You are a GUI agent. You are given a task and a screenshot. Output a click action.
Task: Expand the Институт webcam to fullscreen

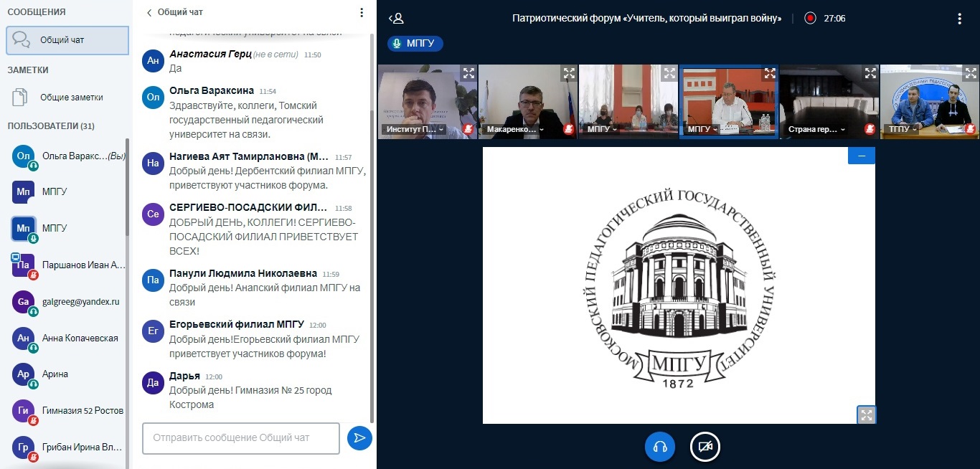point(468,73)
